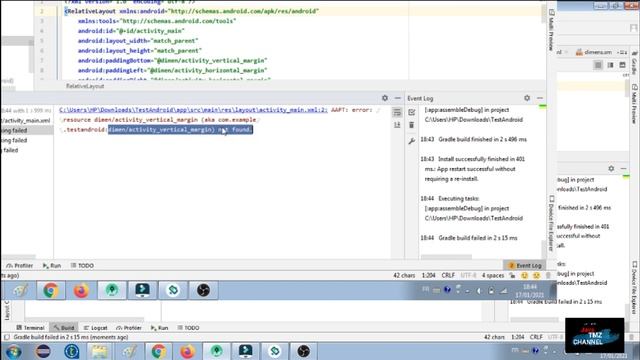Click the 1:204 caret position in the inner status bar
This screenshot has height=360, width=640.
(x=428, y=276)
